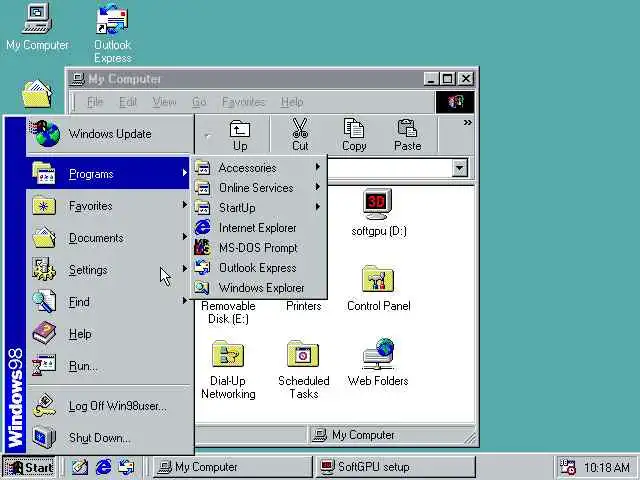Choose Find in the Start menu

(x=108, y=302)
